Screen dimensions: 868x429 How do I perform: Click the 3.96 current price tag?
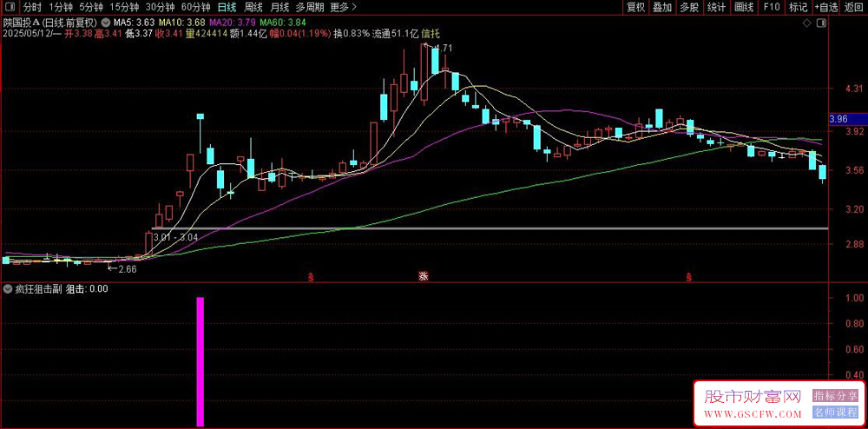848,118
